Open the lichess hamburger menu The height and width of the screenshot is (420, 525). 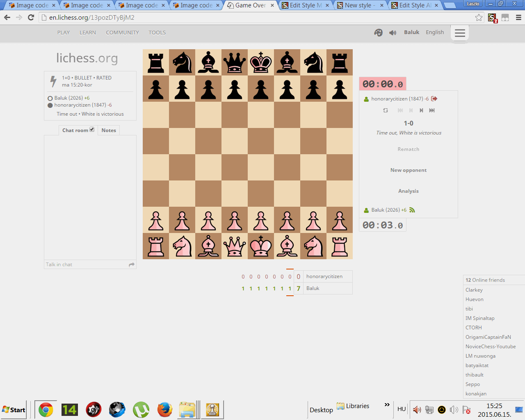(460, 33)
